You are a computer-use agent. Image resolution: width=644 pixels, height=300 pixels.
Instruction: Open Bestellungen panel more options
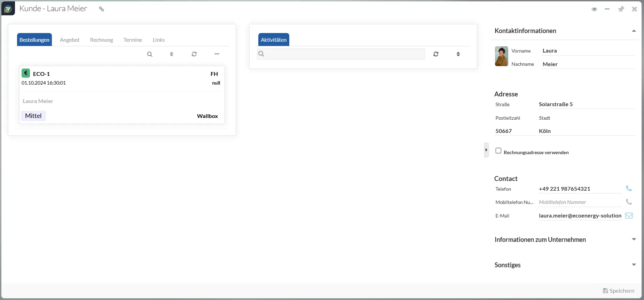click(x=217, y=54)
